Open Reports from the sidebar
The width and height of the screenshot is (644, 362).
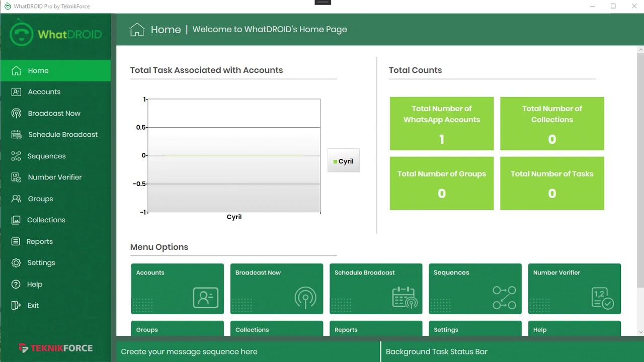(x=55, y=241)
